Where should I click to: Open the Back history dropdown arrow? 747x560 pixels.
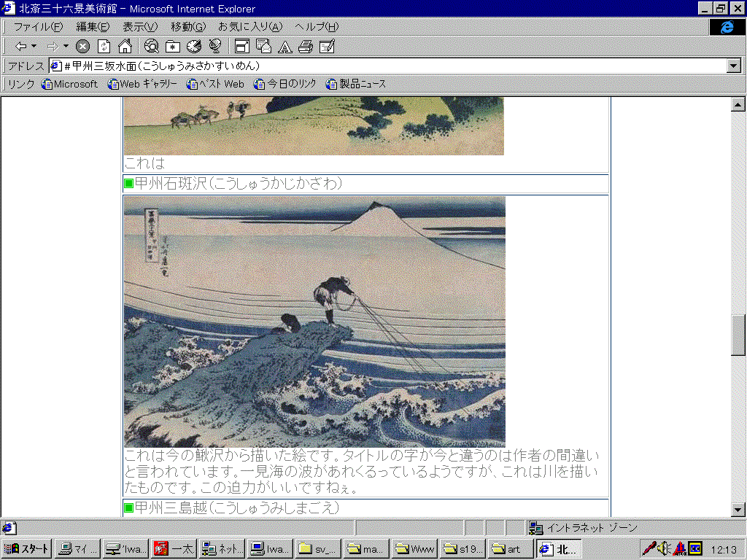click(34, 46)
